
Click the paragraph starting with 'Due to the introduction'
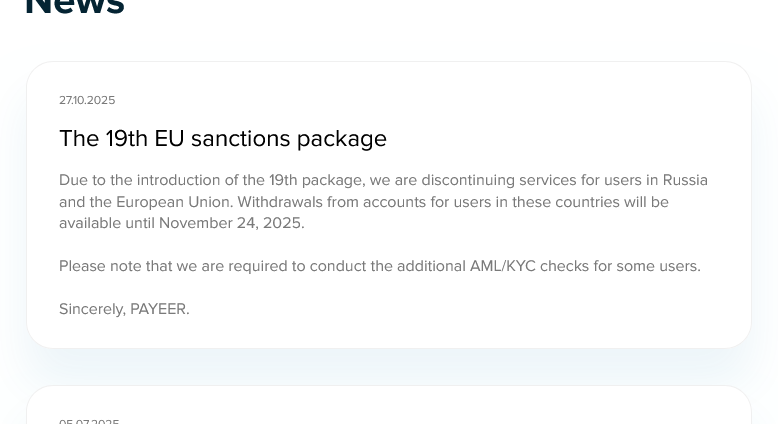383,201
